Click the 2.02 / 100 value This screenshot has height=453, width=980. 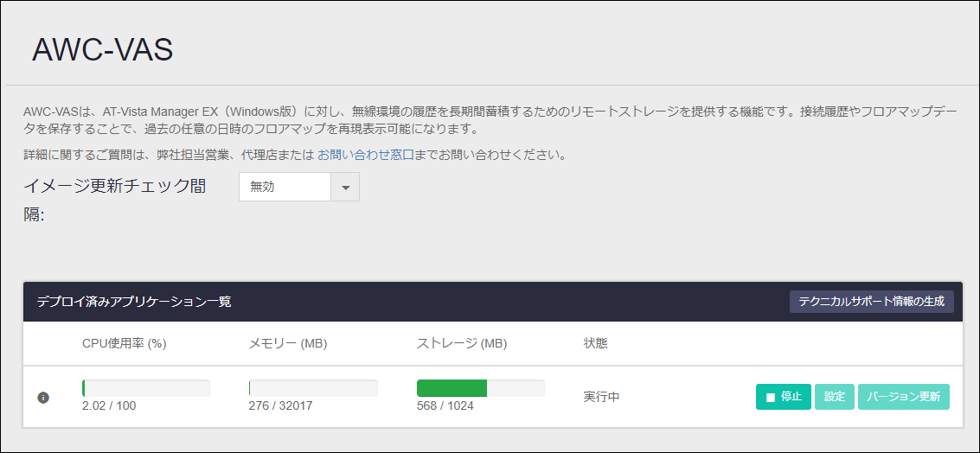[x=109, y=405]
